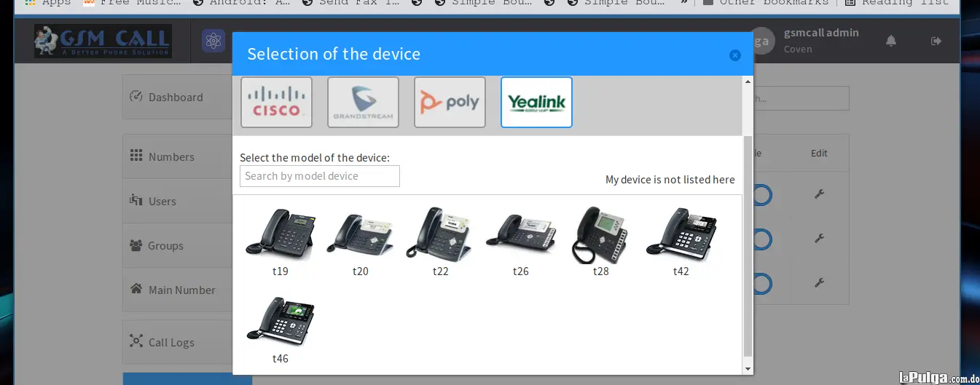Click the second row edit wrench icon

[x=819, y=239]
